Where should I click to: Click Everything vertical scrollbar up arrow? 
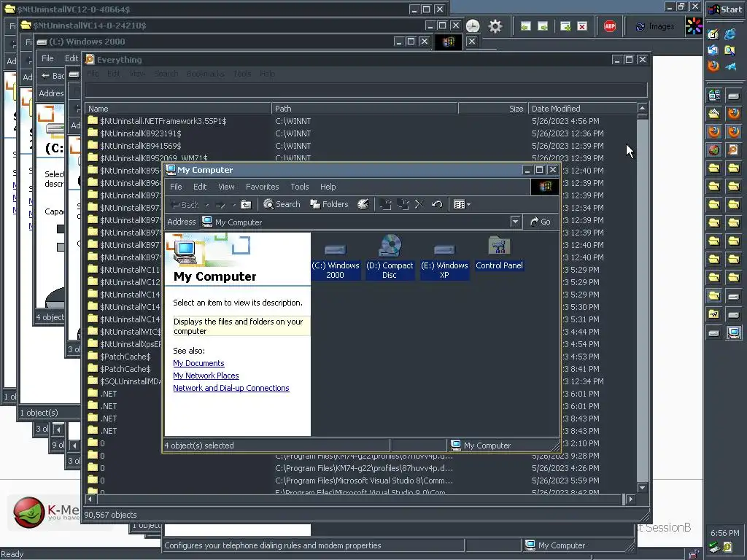pyautogui.click(x=642, y=109)
